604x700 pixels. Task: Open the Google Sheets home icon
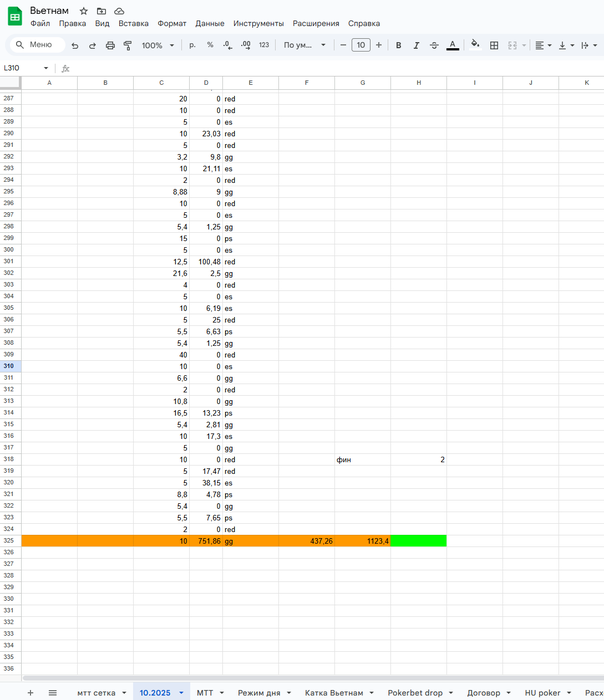point(15,17)
